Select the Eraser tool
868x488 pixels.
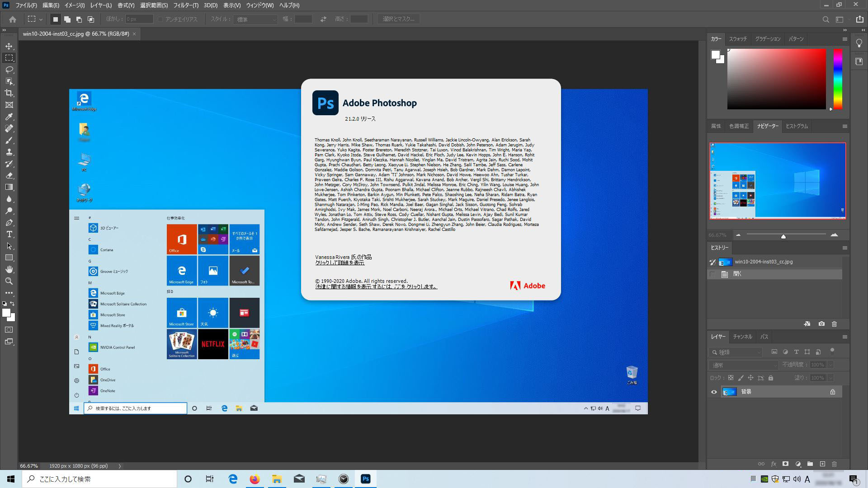9,175
